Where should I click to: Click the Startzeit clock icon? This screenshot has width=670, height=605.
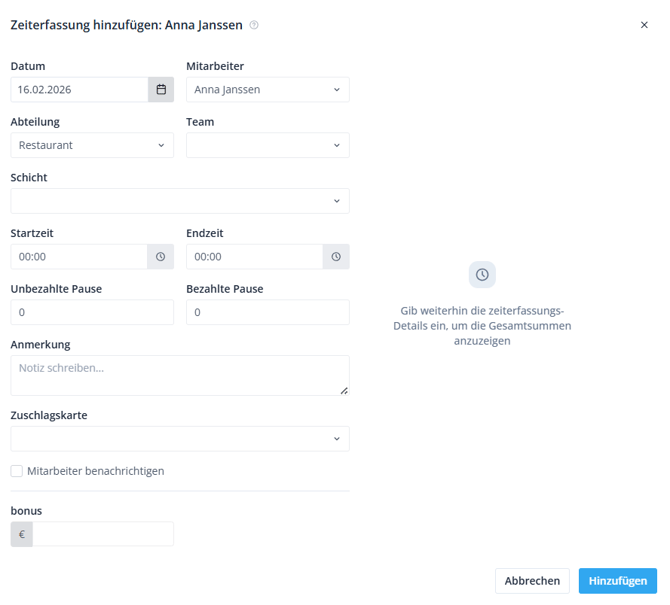tap(161, 257)
